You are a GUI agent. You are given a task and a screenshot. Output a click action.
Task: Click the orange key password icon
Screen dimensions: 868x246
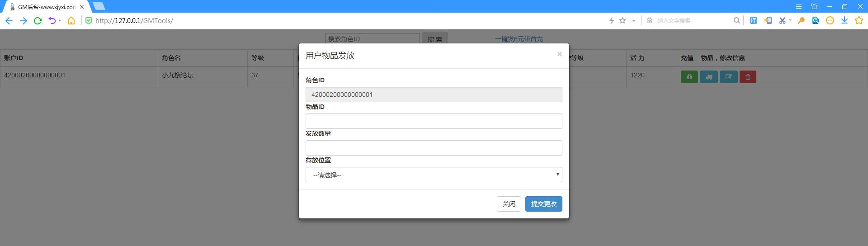tap(801, 20)
